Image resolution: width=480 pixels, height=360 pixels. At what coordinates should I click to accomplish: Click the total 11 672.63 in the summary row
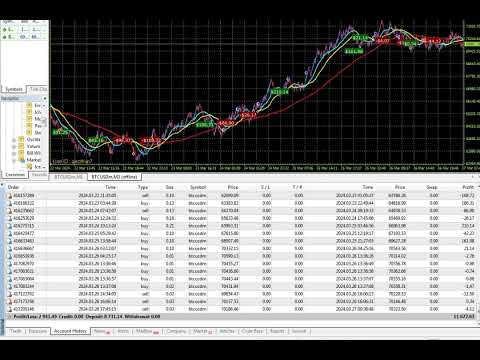463,317
